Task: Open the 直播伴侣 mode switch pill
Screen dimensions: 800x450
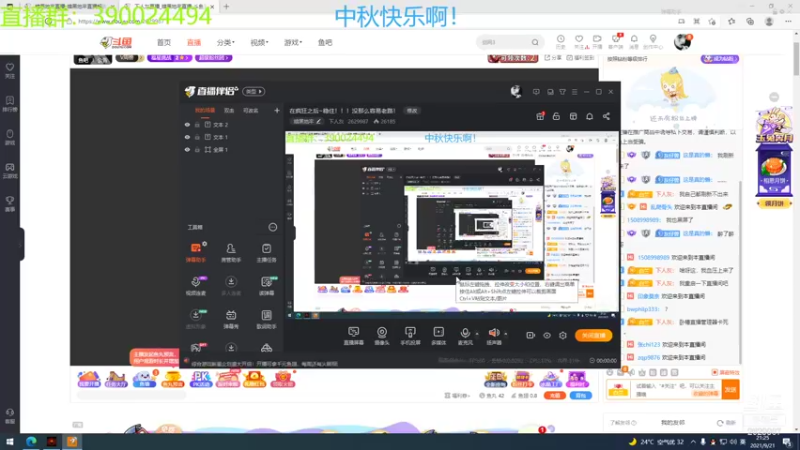Action: (x=254, y=91)
